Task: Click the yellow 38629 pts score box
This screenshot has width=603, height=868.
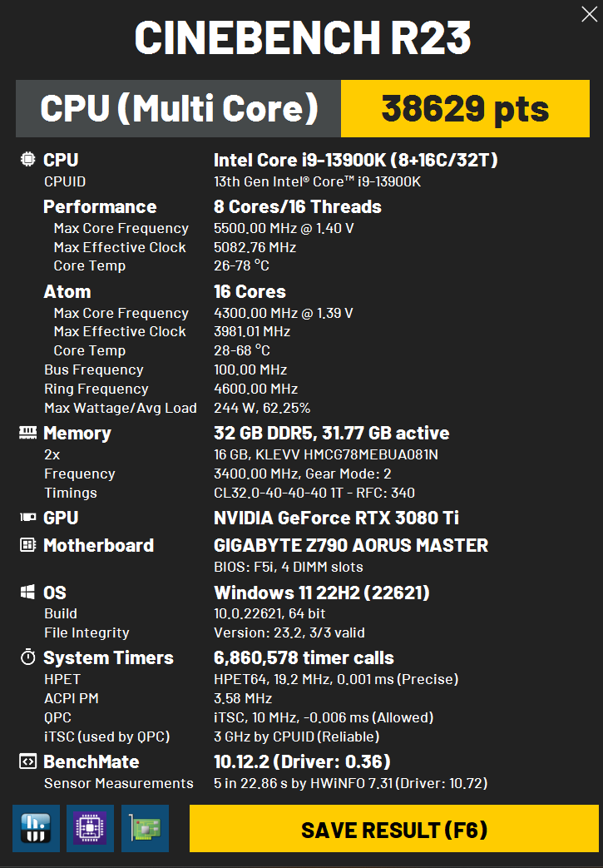Action: tap(465, 108)
